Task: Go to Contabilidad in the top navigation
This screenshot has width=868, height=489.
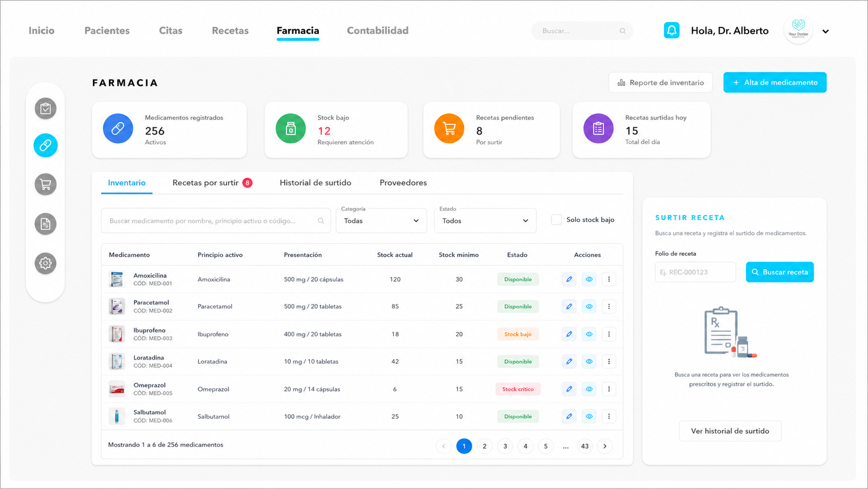Action: click(x=377, y=31)
